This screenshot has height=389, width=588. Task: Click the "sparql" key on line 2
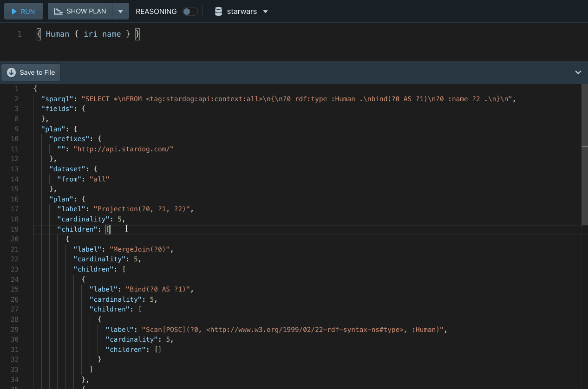coord(56,99)
